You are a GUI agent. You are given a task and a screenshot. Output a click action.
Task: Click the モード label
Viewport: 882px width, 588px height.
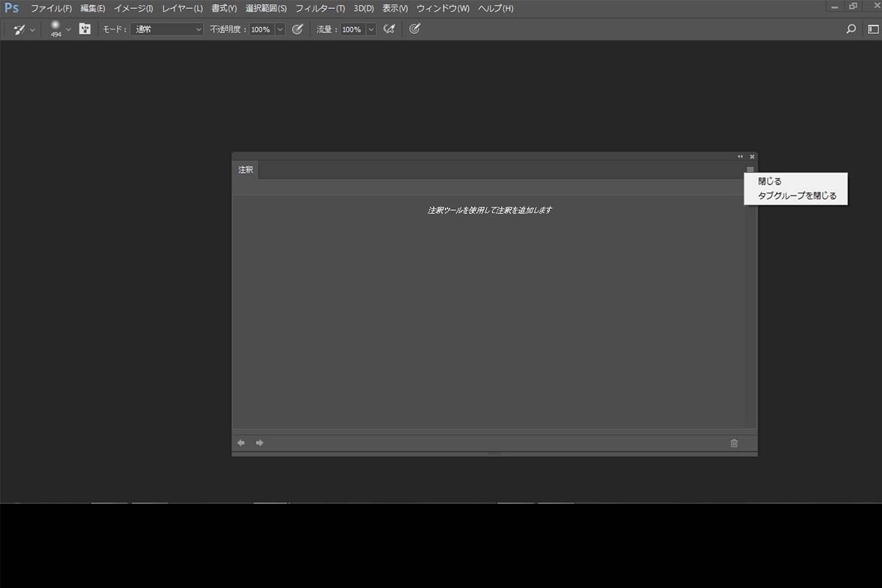coord(113,29)
